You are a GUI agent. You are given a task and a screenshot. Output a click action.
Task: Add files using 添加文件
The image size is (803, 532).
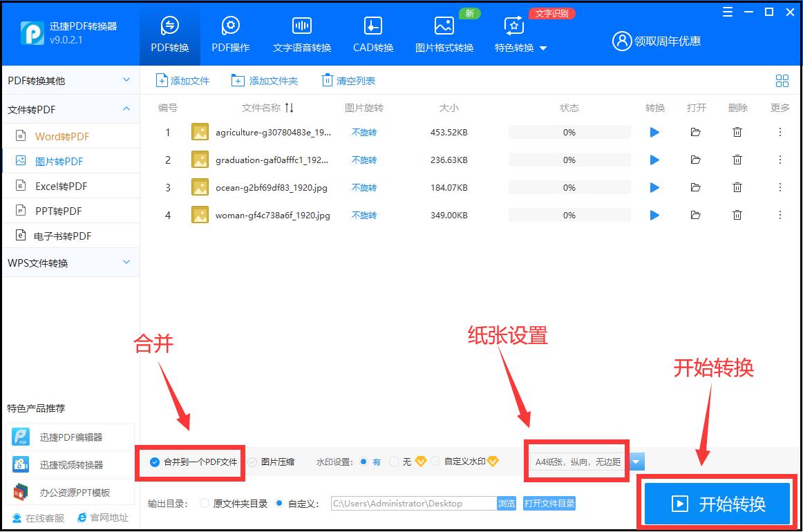tap(182, 80)
